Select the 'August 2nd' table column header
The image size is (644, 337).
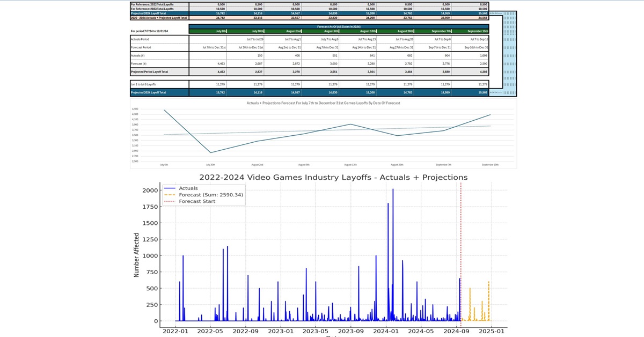click(x=294, y=31)
